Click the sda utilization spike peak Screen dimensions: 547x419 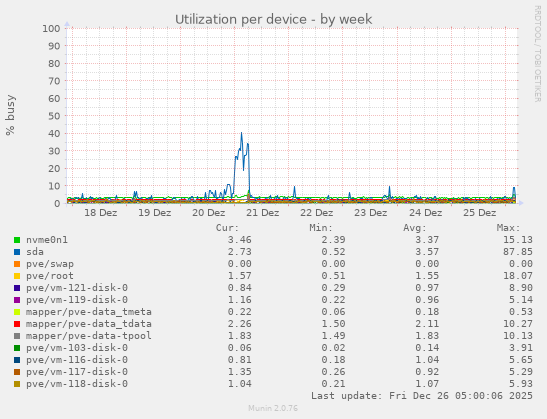point(241,133)
